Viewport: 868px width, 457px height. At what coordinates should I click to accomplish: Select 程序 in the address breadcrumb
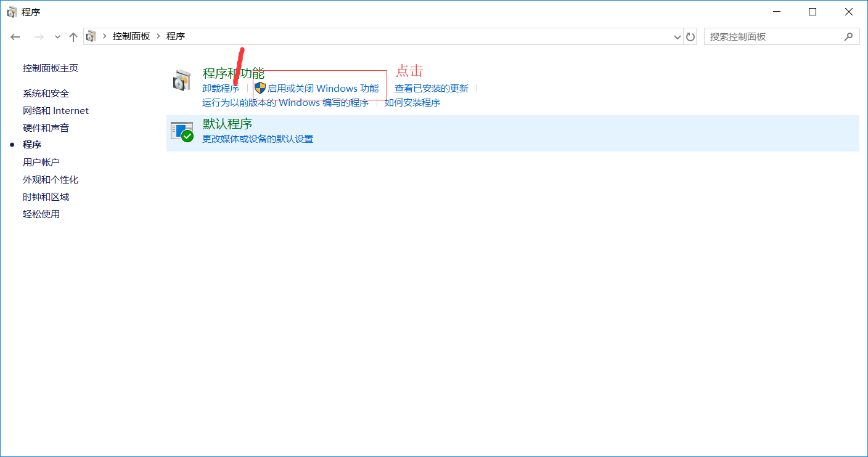click(176, 36)
